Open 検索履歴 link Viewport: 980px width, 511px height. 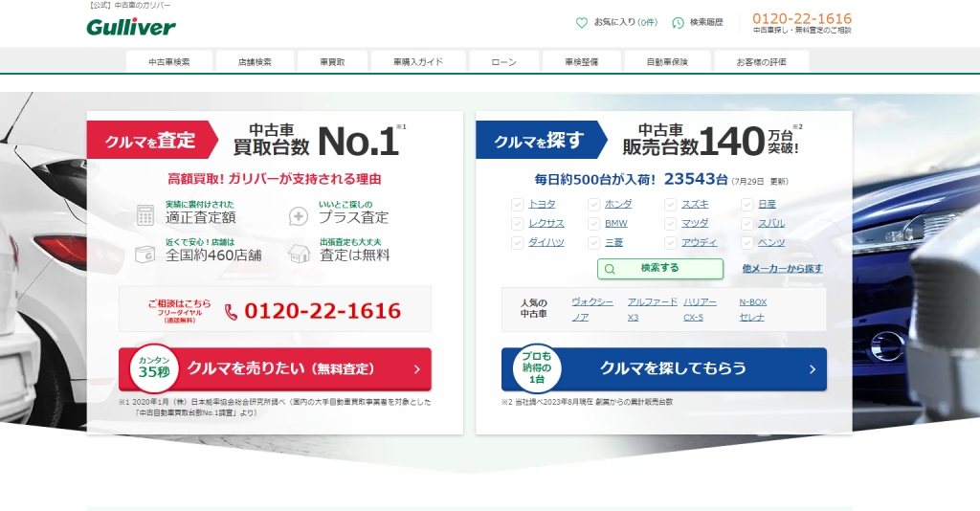(x=706, y=23)
